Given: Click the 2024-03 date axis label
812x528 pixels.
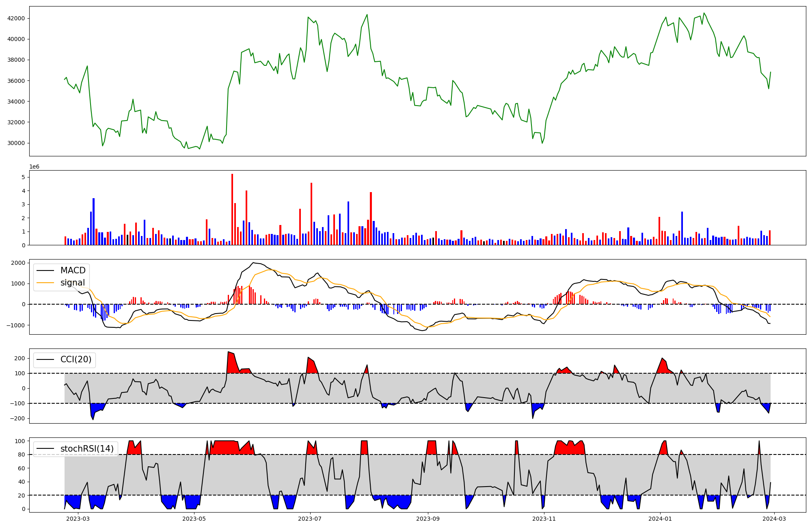Looking at the screenshot, I should 775,519.
